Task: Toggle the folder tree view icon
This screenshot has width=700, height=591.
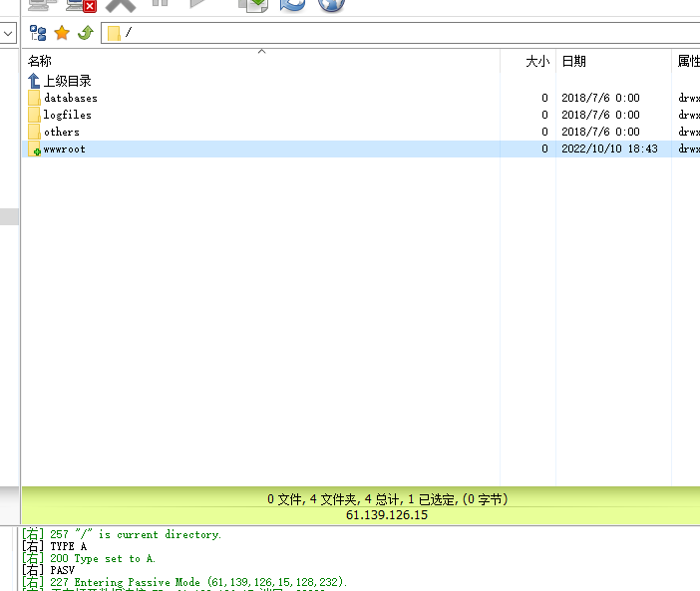Action: pos(38,33)
